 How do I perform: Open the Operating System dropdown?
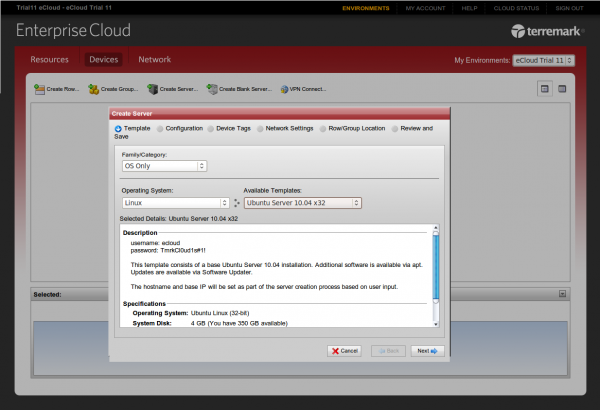point(176,203)
